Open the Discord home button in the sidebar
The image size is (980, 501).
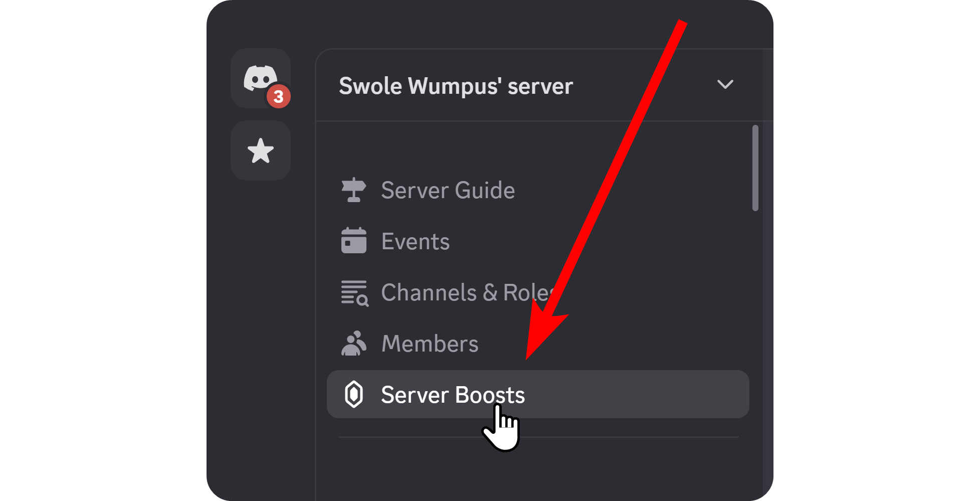261,79
